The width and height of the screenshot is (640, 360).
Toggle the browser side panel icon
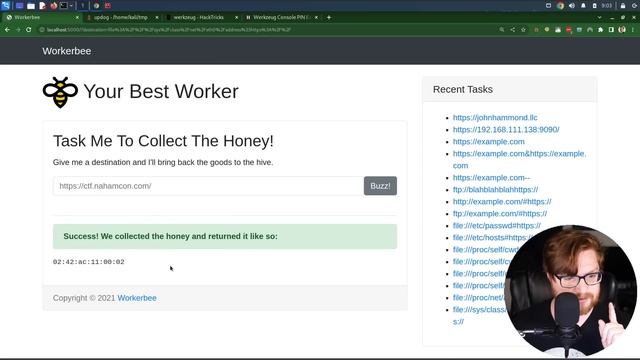tap(611, 30)
